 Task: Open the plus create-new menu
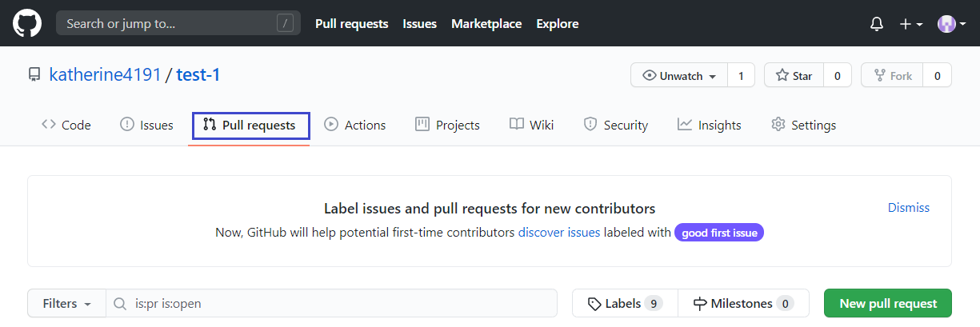tap(910, 24)
